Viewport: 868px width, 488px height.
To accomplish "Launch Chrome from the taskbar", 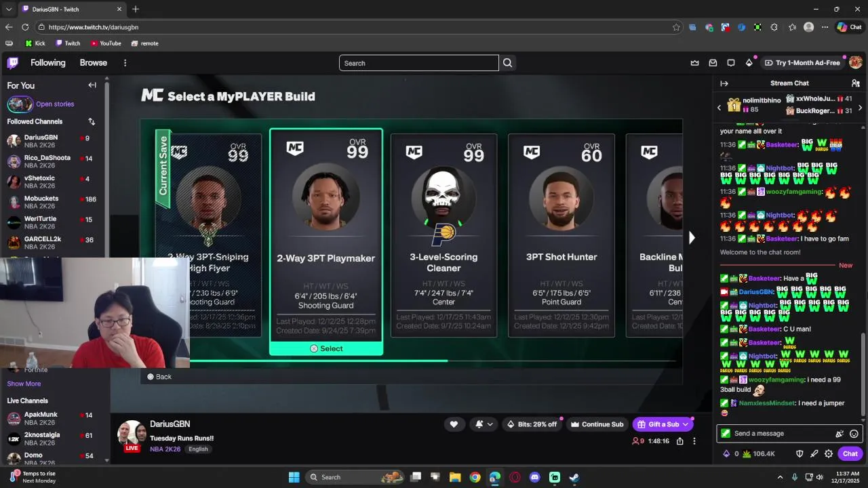I will click(475, 477).
